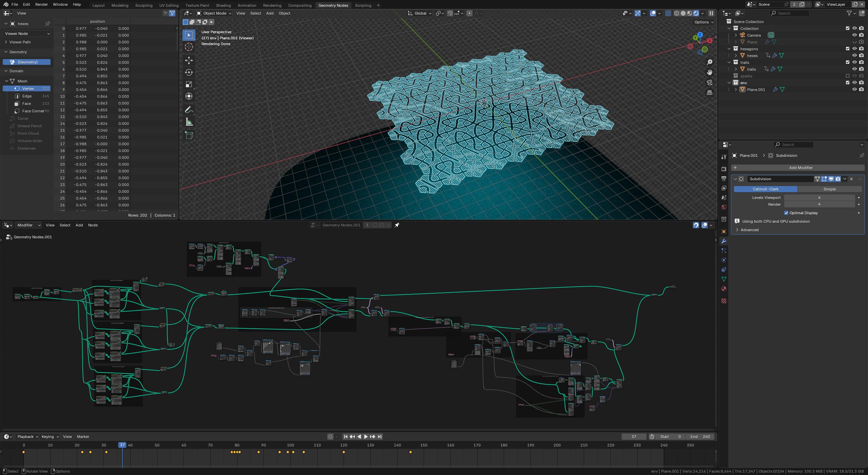Select the Move tool in viewport toolbar

189,60
